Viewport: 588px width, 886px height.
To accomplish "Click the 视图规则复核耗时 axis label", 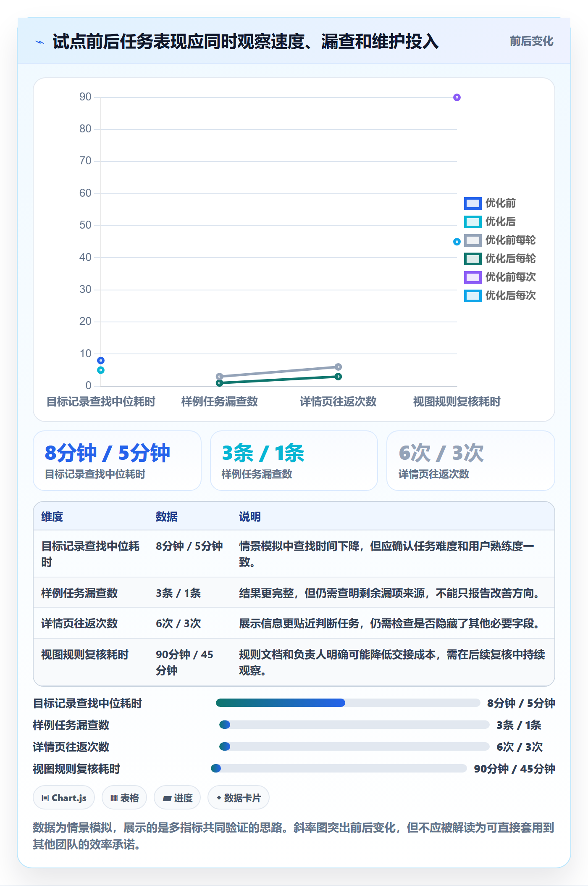I will coord(457,402).
